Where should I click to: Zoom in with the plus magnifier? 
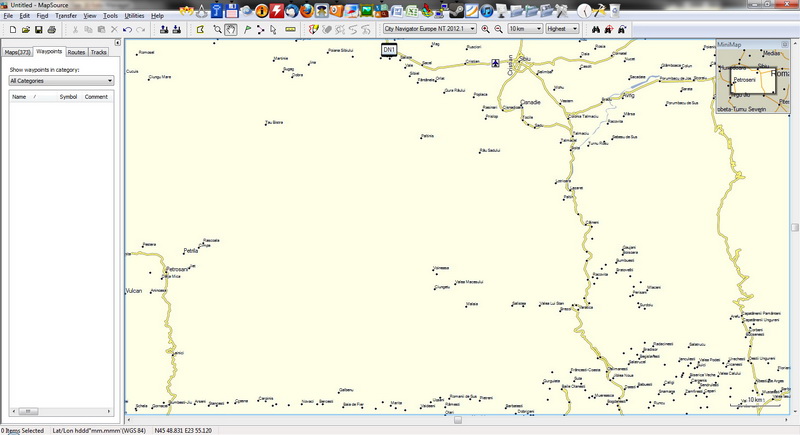[x=485, y=30]
